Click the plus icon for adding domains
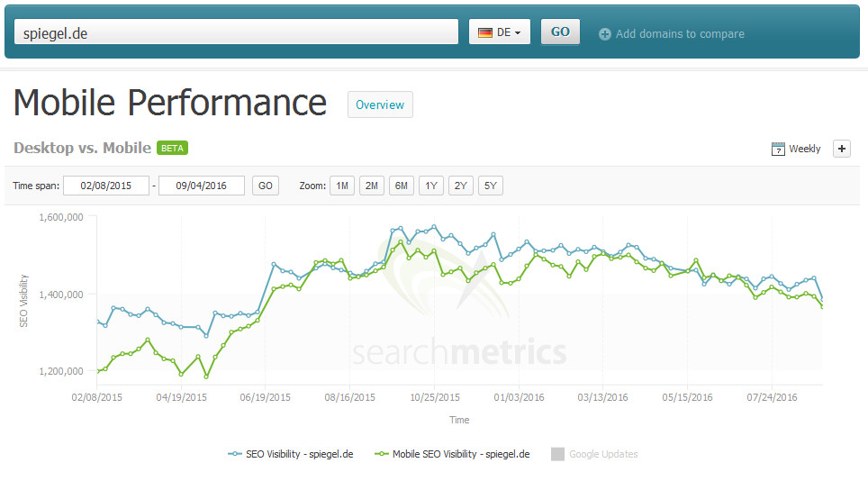 coord(604,34)
